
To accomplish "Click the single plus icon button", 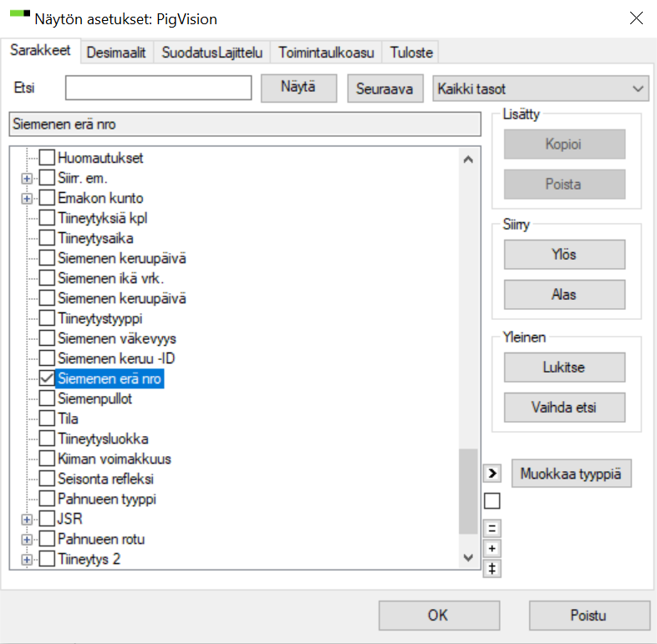I will 491,549.
